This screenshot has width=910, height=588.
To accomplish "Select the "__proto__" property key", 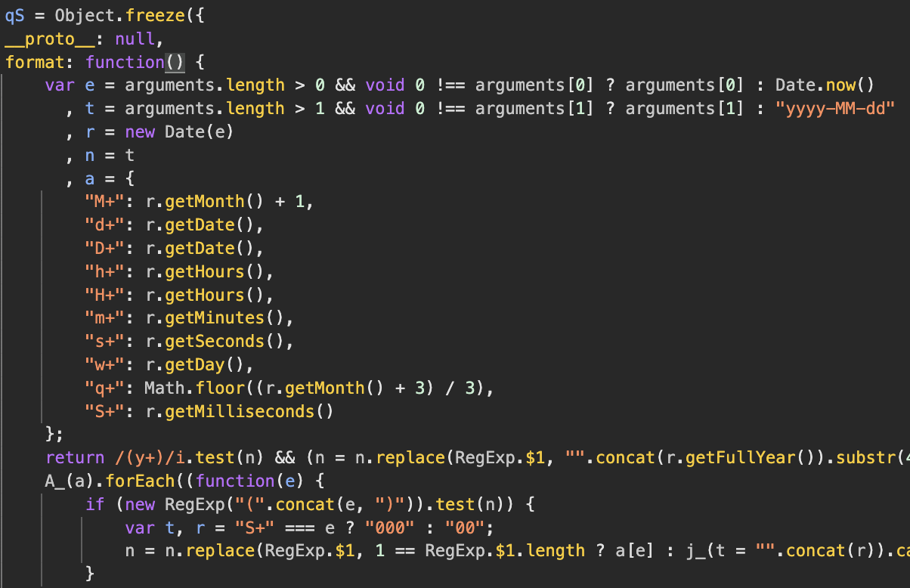I will 50,39.
